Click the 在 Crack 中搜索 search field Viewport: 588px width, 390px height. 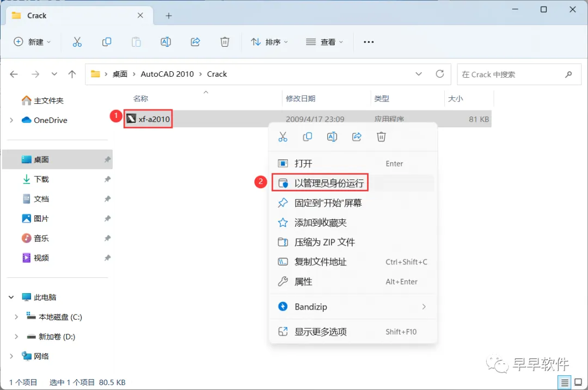pos(519,74)
